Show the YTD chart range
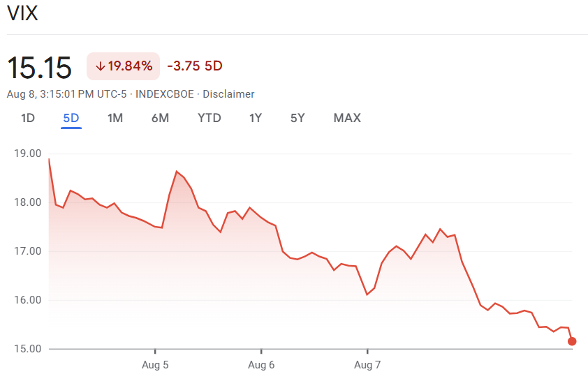 (x=210, y=118)
